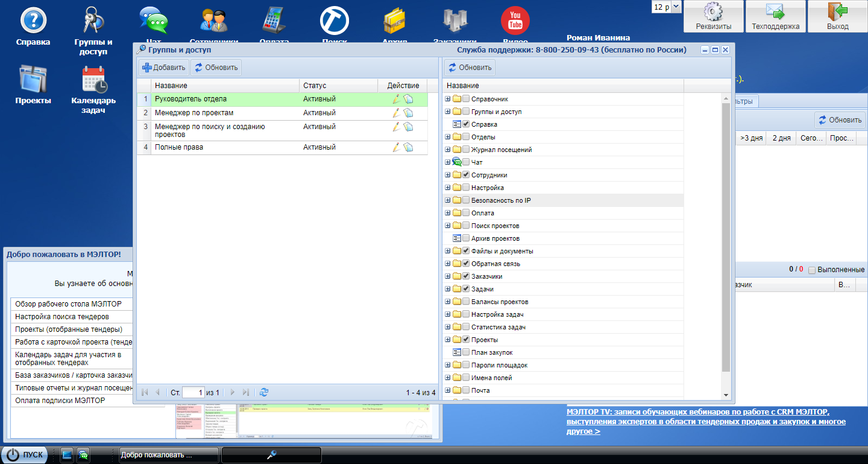Click copy icon for Полные права row
This screenshot has height=464, width=868.
click(x=408, y=147)
